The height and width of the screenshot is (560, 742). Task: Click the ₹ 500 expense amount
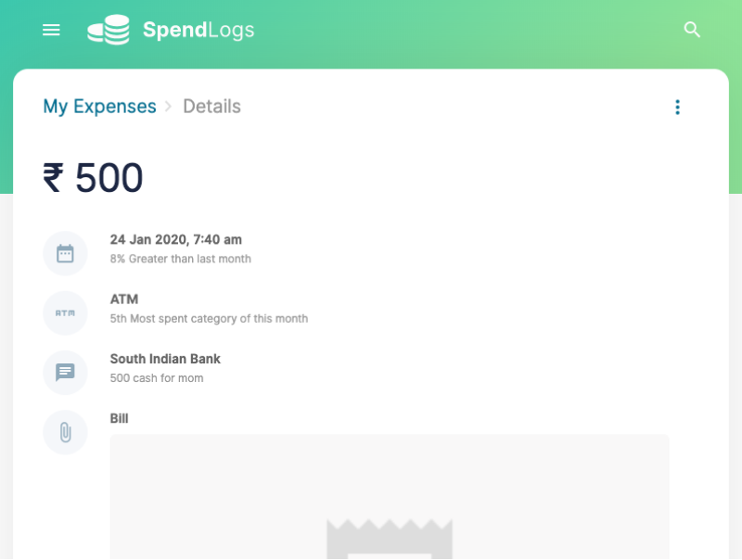[92, 177]
